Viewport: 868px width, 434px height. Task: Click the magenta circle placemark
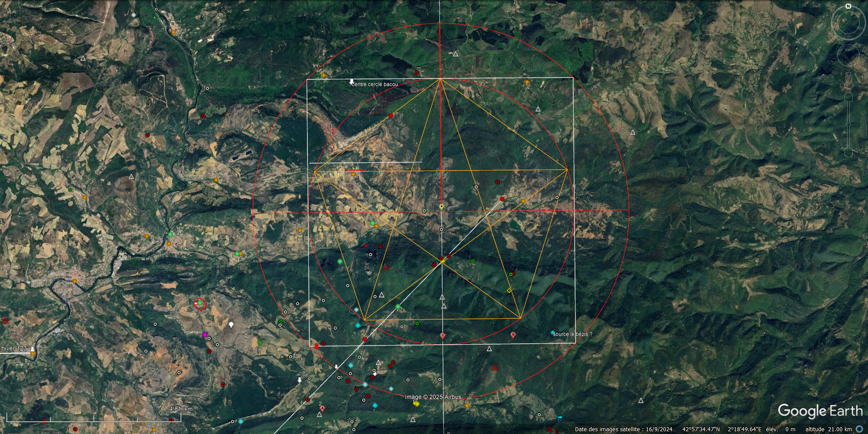[x=205, y=335]
